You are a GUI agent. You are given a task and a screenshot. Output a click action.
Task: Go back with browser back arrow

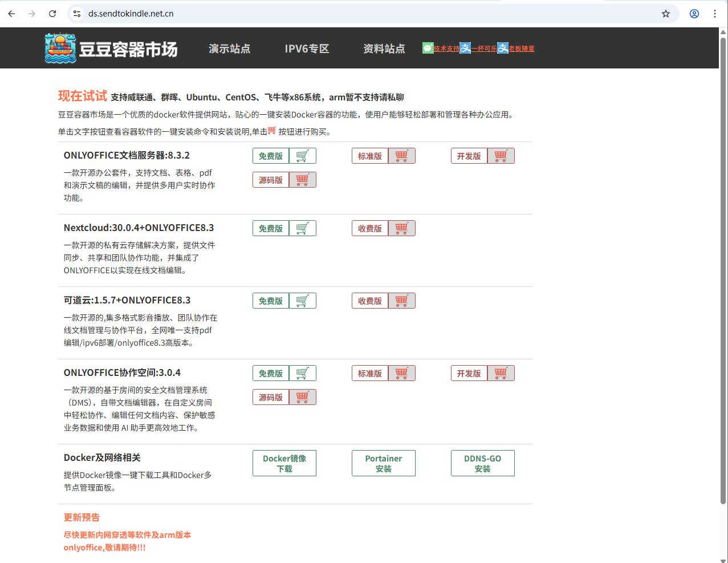(x=11, y=14)
